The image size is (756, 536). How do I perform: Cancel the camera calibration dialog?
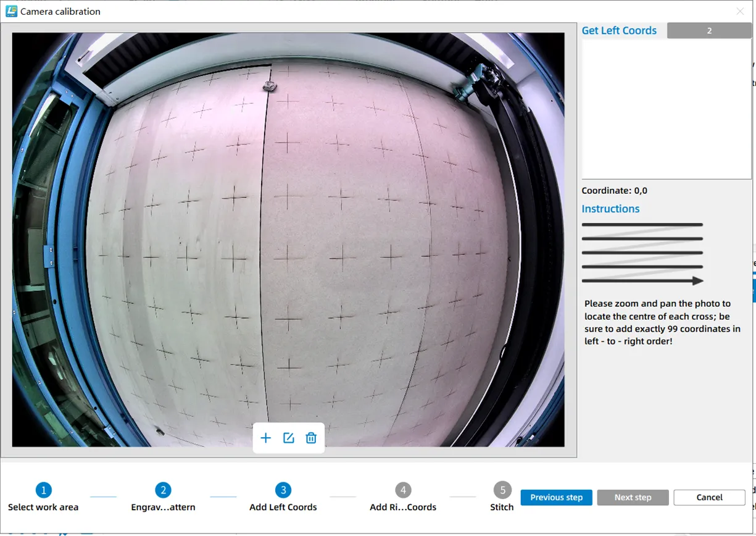(709, 498)
